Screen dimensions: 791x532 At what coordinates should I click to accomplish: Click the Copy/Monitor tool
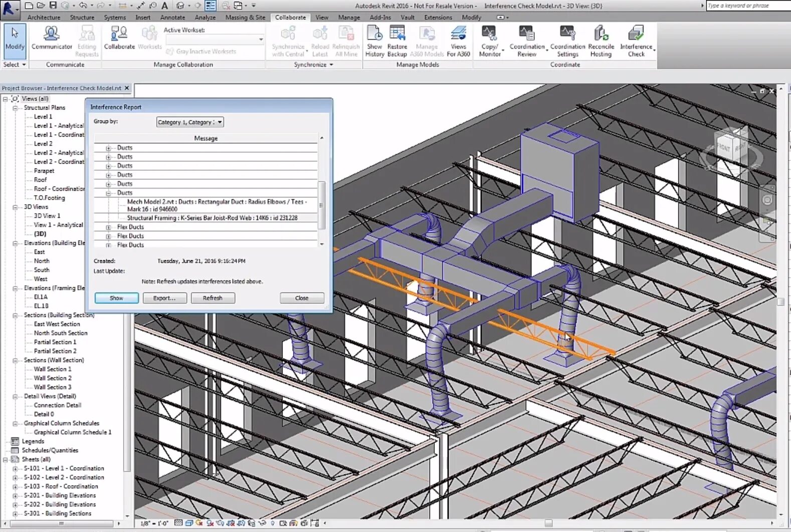tap(489, 41)
